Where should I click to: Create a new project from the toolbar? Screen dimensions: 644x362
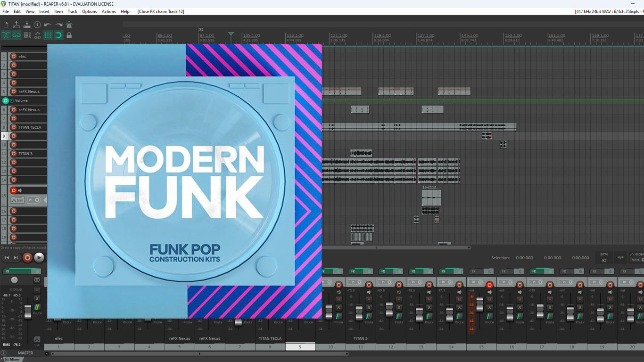(6, 25)
